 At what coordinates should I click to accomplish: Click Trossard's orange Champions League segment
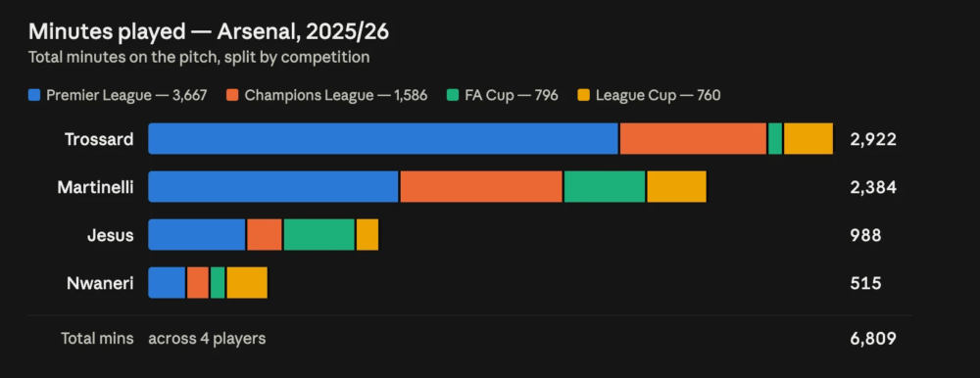693,139
